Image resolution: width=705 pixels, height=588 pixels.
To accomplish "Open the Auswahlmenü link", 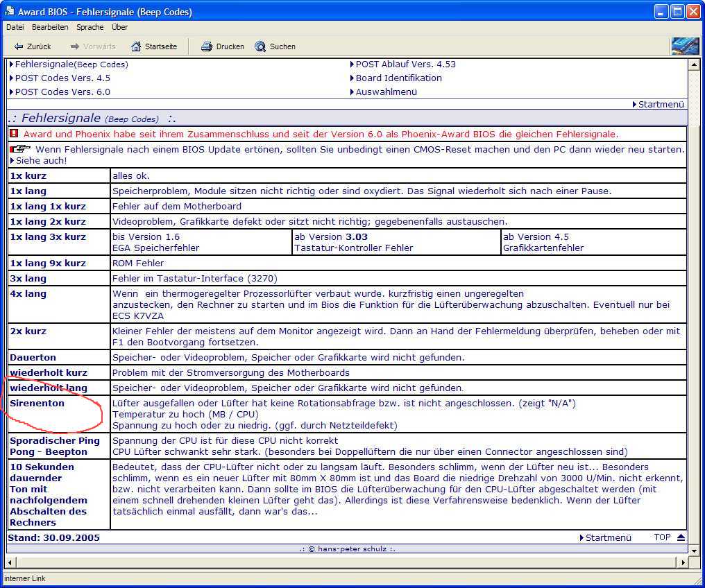I will [x=387, y=92].
